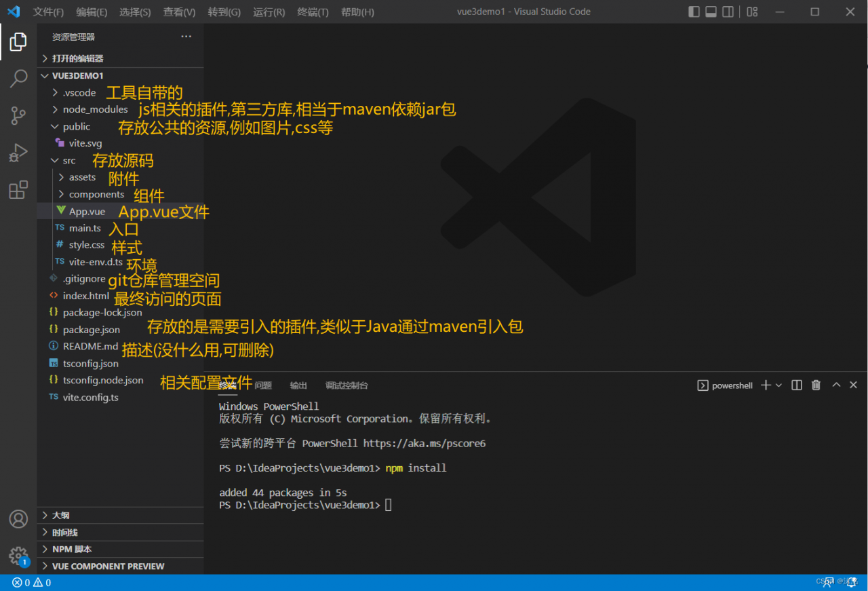Expand the VUE COMPONENT PREVIEW section
This screenshot has height=591, width=868.
120,566
